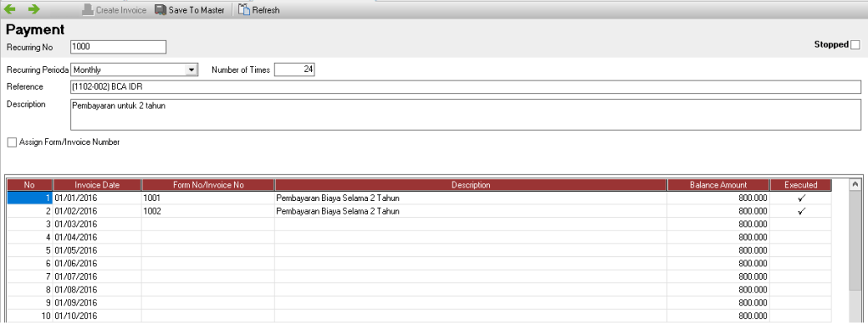The width and height of the screenshot is (868, 335).
Task: Click the Balance Amount column header
Action: point(718,185)
